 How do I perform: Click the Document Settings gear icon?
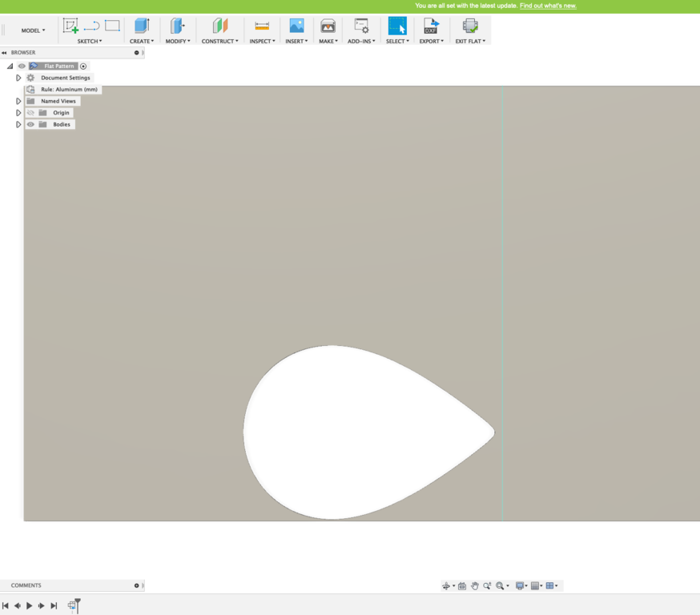30,78
